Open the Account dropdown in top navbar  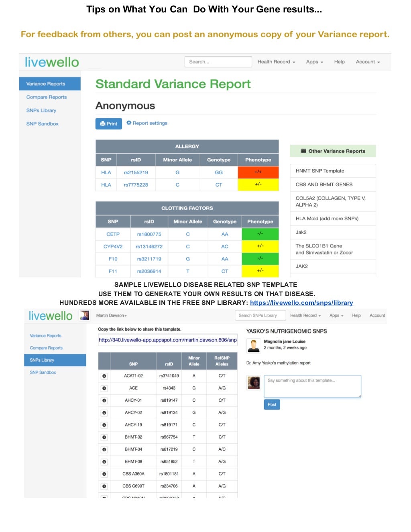pos(368,62)
